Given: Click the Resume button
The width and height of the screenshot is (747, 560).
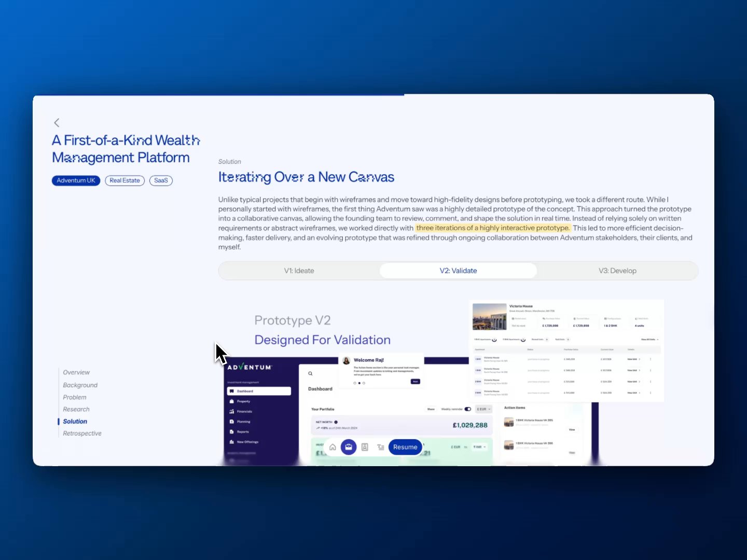Looking at the screenshot, I should [405, 447].
